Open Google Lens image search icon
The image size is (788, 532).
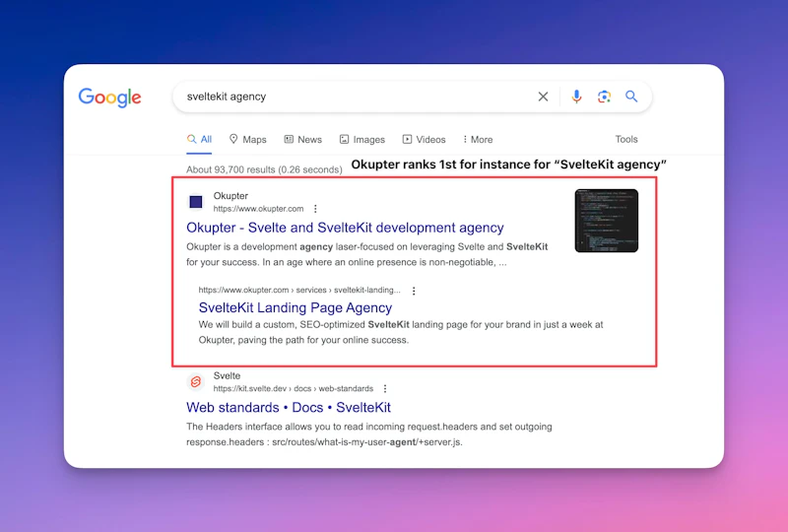(x=604, y=97)
